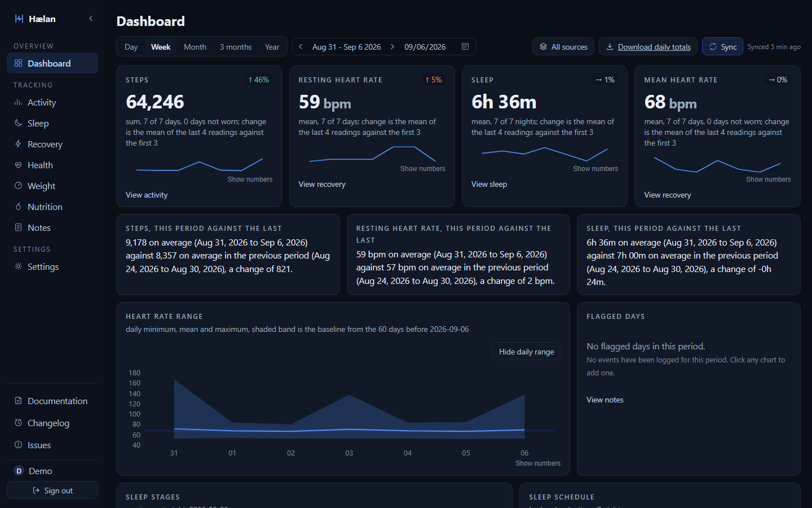The width and height of the screenshot is (812, 508).
Task: Show numbers under the Heart Rate Range chart
Action: click(538, 463)
